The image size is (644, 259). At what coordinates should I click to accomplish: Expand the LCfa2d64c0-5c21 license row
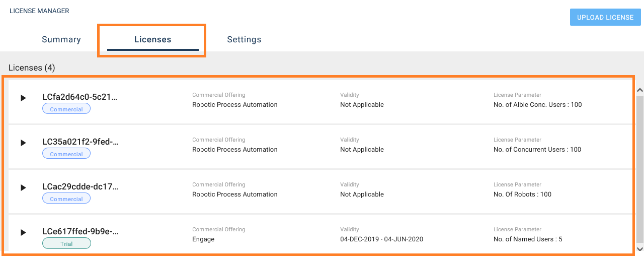click(x=23, y=98)
